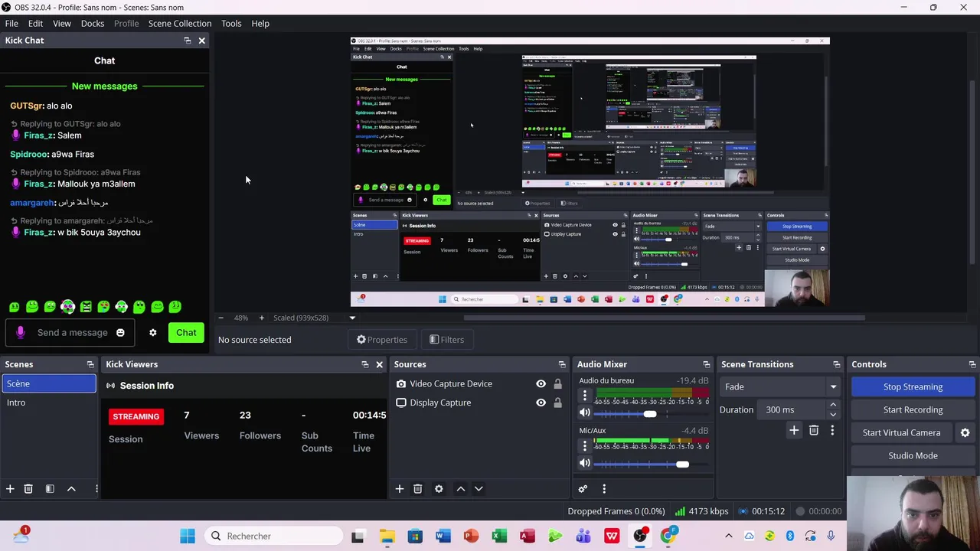The image size is (980, 551).
Task: Mute Audio du bureau
Action: point(585,413)
